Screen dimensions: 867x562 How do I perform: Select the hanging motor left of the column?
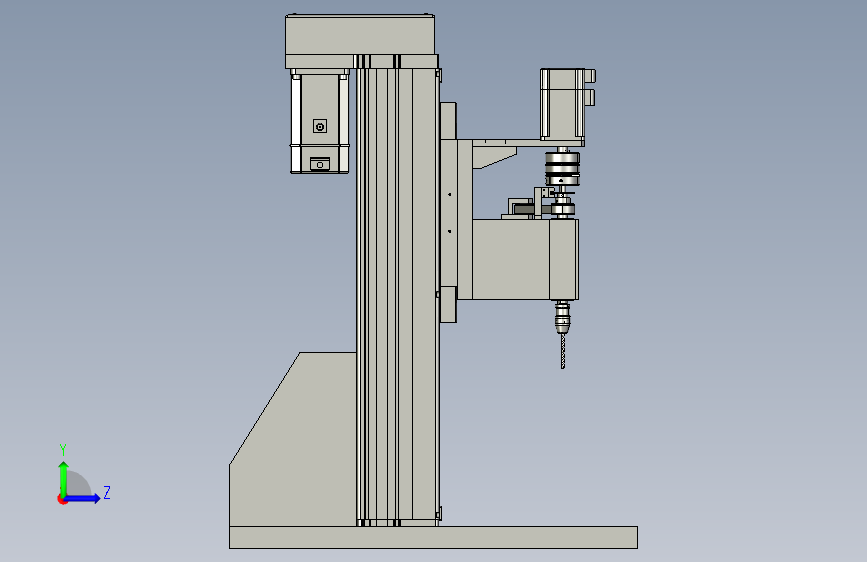pos(320,121)
